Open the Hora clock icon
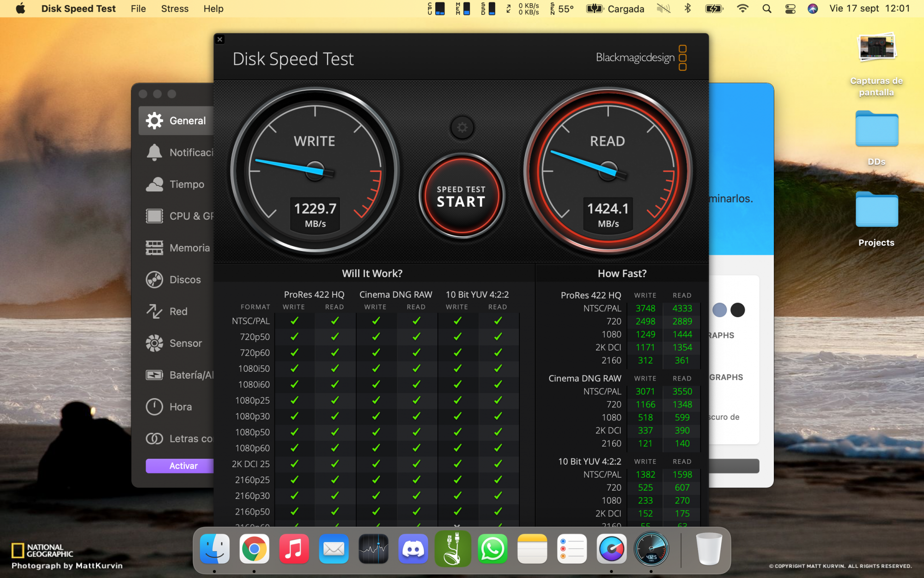 click(154, 407)
